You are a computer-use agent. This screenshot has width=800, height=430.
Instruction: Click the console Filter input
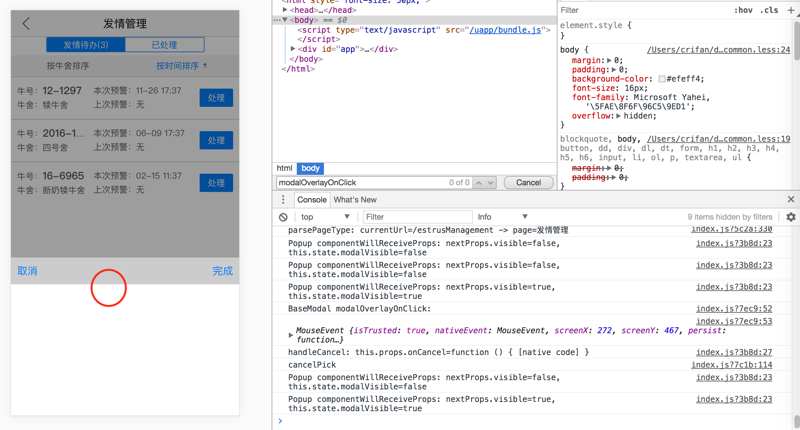click(x=417, y=217)
